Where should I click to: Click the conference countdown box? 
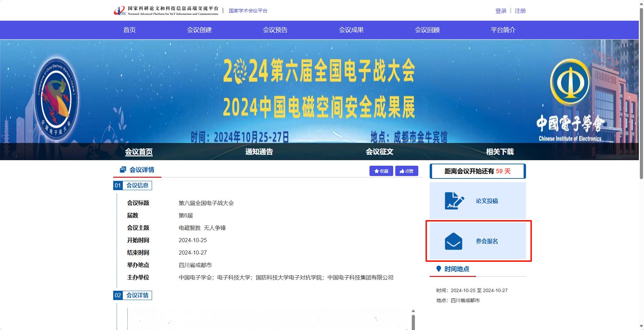click(x=478, y=171)
